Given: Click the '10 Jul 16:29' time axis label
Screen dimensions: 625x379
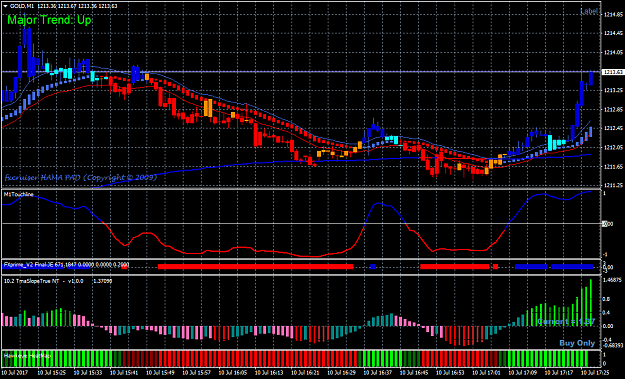Looking at the screenshot, I should tap(342, 373).
